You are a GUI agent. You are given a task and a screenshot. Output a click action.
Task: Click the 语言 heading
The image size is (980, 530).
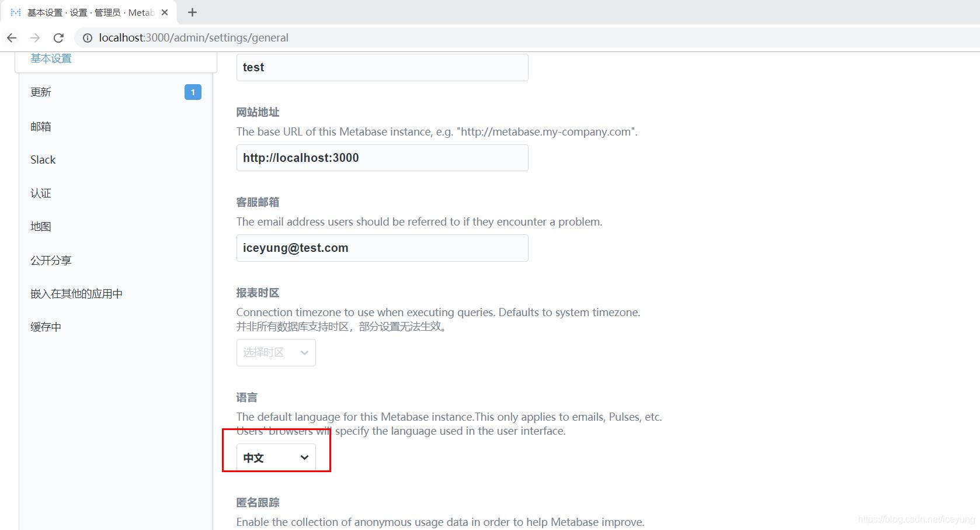click(x=246, y=397)
